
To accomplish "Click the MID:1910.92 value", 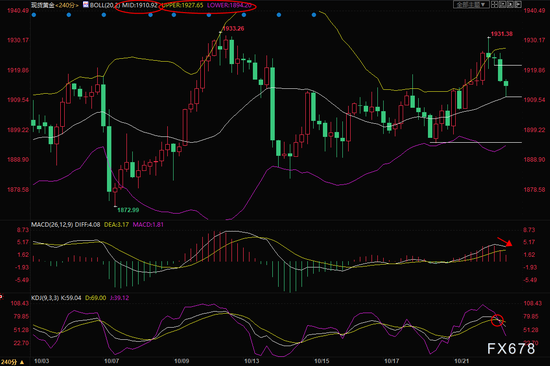I will pos(140,5).
